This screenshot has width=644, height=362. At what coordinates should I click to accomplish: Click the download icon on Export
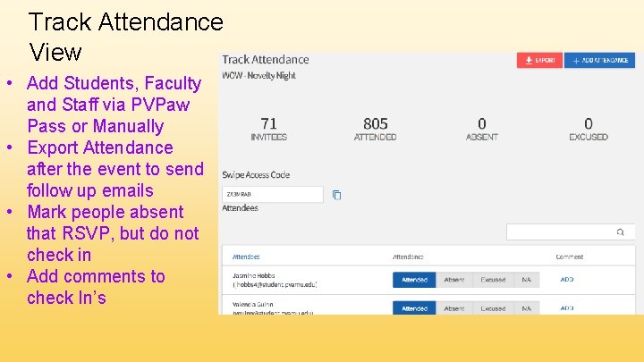pyautogui.click(x=529, y=60)
